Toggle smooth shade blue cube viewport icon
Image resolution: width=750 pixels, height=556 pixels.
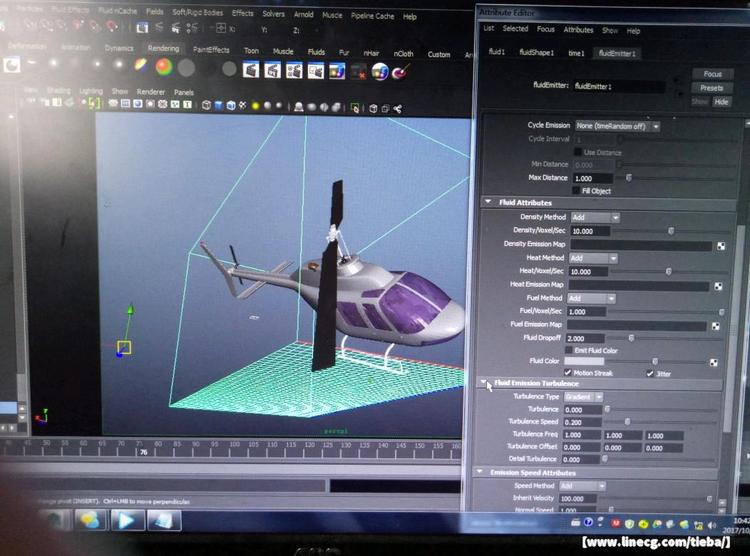[219, 105]
